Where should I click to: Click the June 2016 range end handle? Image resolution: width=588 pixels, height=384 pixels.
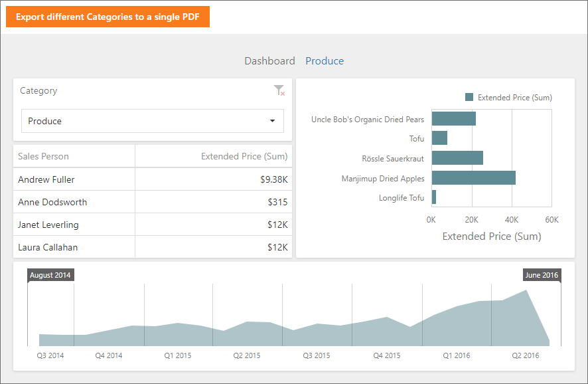542,275
